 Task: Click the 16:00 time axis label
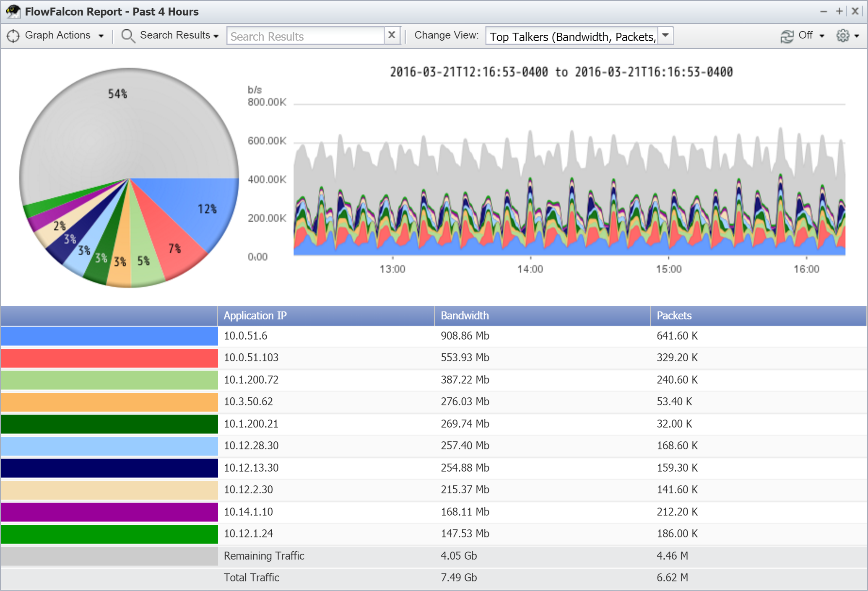pyautogui.click(x=806, y=269)
